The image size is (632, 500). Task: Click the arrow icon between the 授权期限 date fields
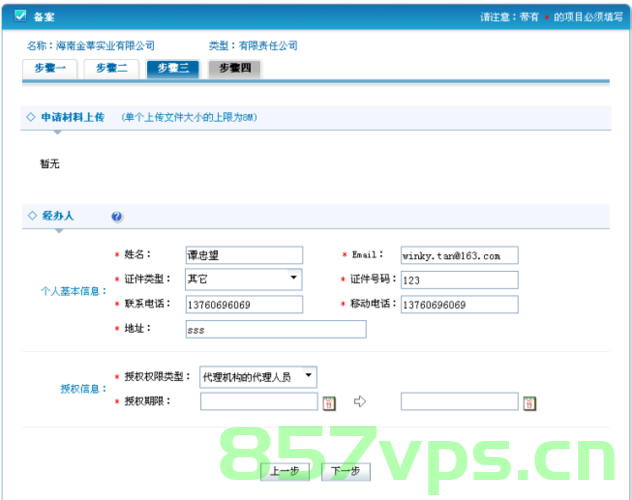pyautogui.click(x=360, y=401)
